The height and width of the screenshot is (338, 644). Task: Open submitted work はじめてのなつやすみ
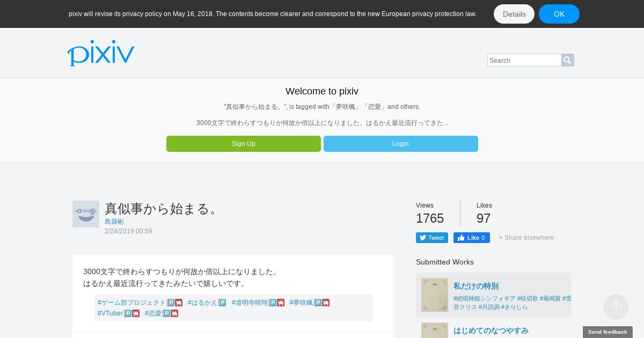(491, 330)
